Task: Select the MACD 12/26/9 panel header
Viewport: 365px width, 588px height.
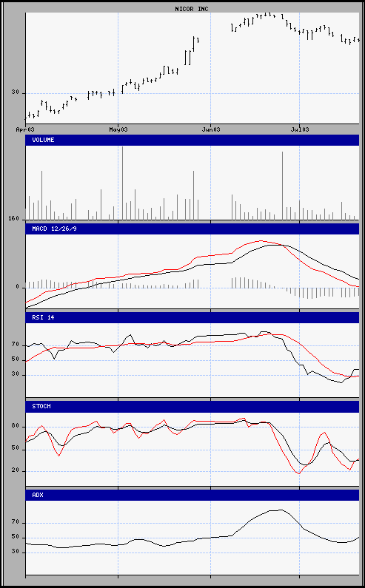Action: pos(192,229)
